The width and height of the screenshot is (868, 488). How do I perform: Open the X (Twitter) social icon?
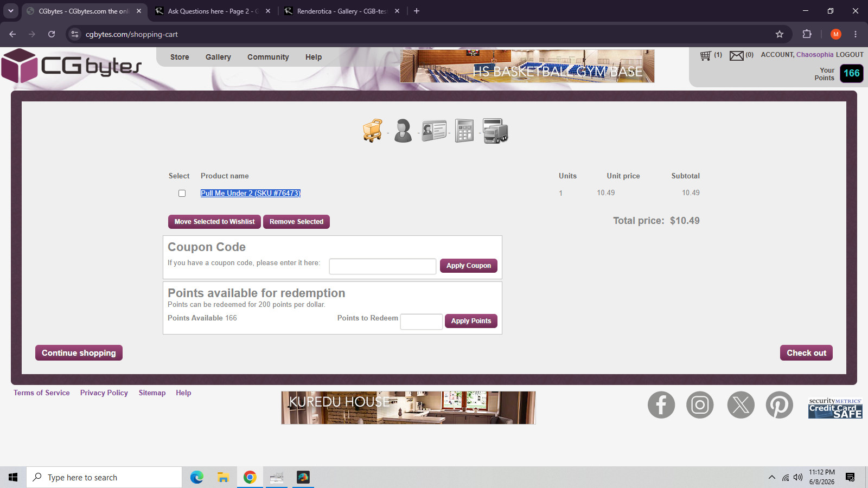tap(741, 405)
